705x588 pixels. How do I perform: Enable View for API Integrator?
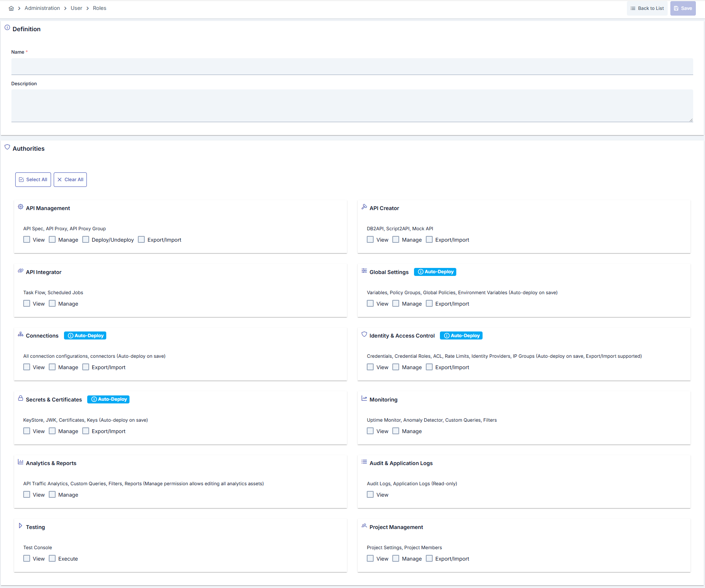(x=27, y=303)
